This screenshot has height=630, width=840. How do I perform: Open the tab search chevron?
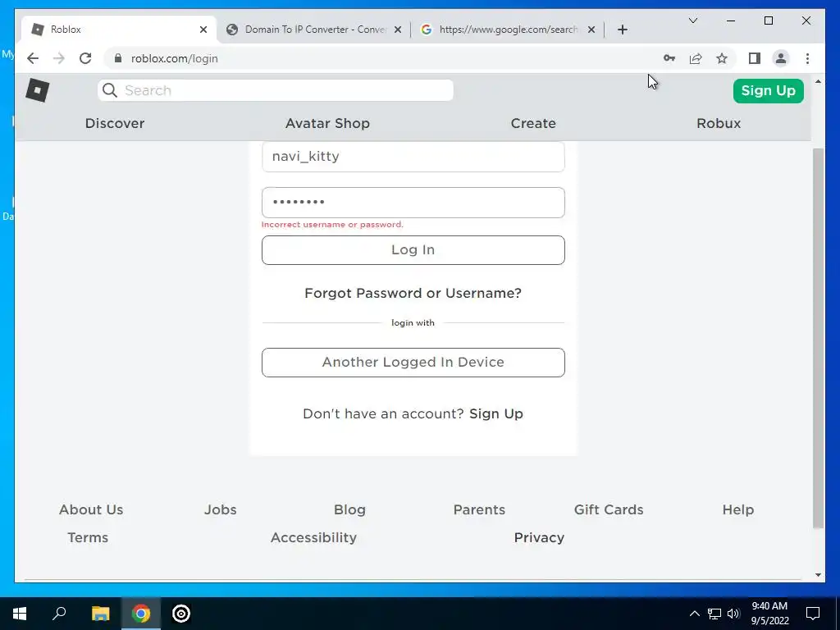pos(692,21)
